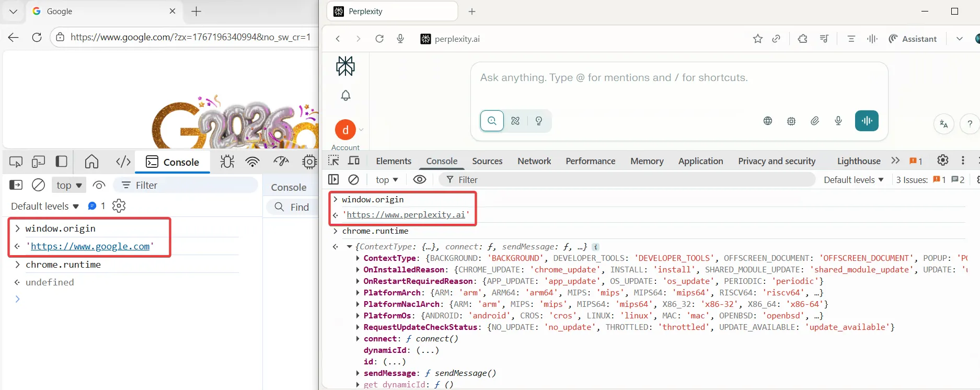980x390 pixels.
Task: Show the console sidebar in the left DevTools
Action: 16,185
